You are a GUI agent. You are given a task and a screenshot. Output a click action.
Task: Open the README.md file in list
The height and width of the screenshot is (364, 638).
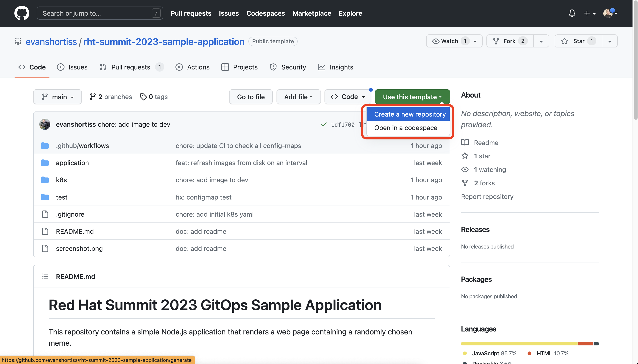point(75,231)
